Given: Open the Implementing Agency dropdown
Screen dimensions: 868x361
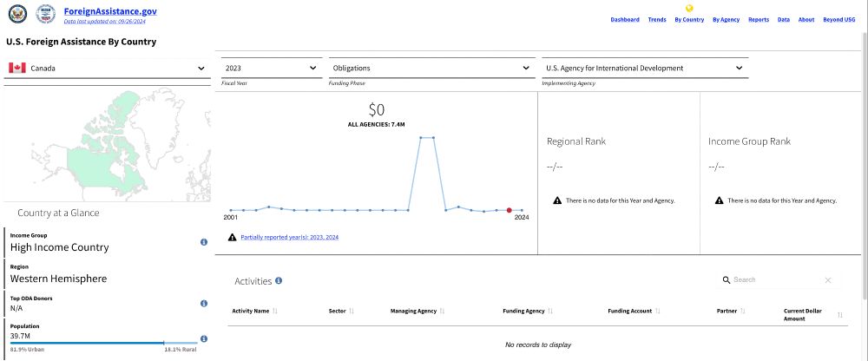Looking at the screenshot, I should (x=645, y=68).
